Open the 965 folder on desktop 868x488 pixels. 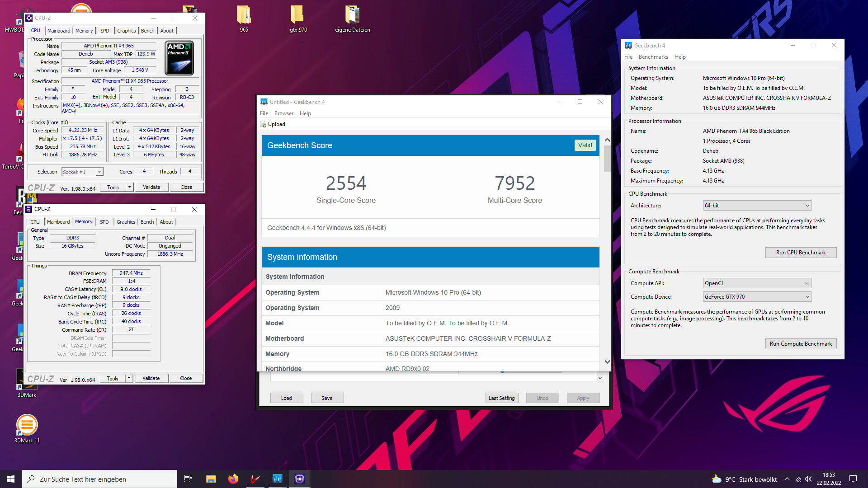point(244,19)
